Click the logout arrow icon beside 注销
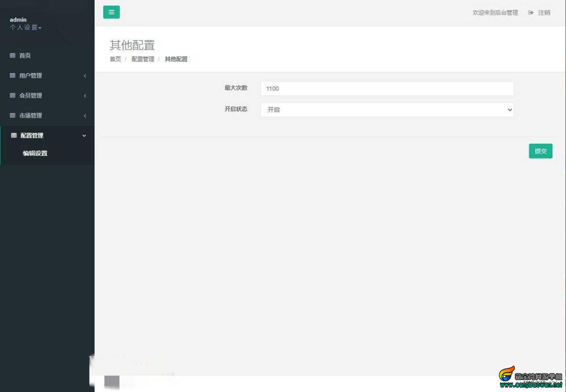This screenshot has height=392, width=566. (531, 13)
